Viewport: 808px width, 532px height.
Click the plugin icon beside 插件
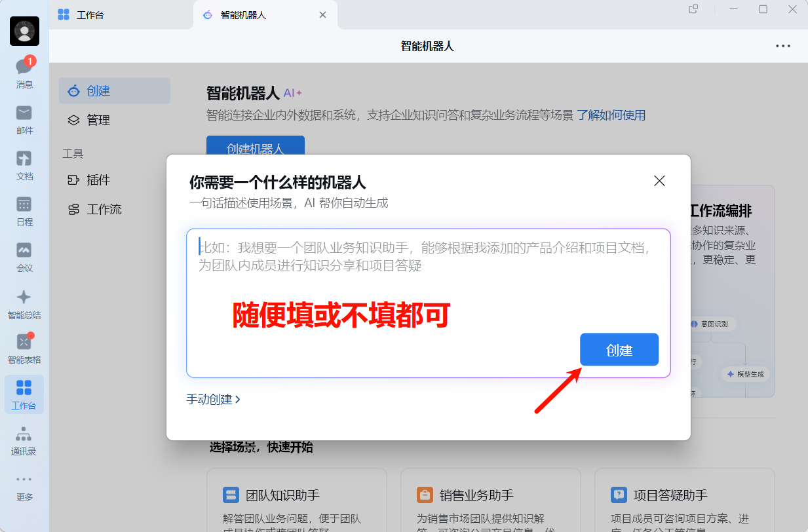[73, 180]
